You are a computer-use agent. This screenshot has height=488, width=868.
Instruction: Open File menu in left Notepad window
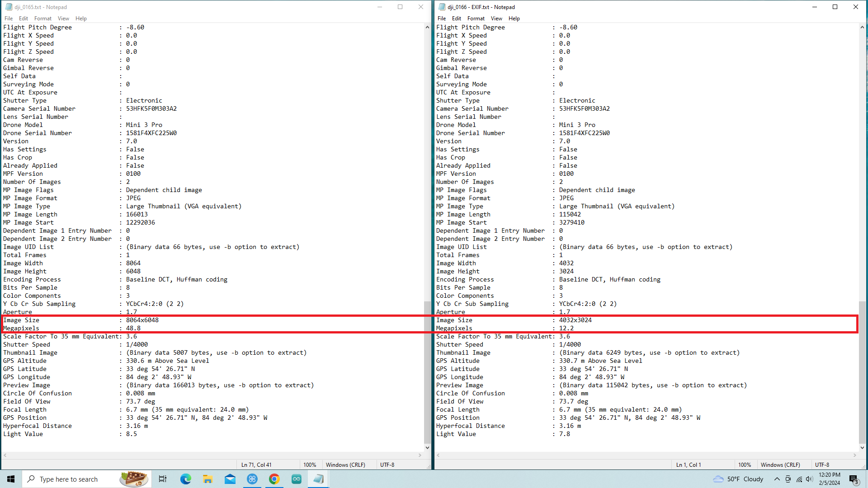[9, 19]
